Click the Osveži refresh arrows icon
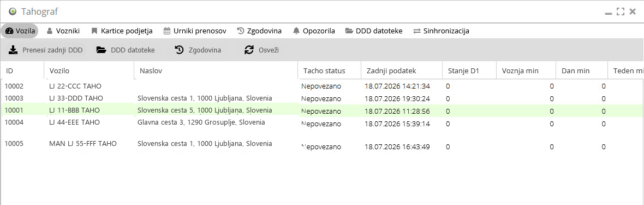This screenshot has width=644, height=205. pos(249,50)
